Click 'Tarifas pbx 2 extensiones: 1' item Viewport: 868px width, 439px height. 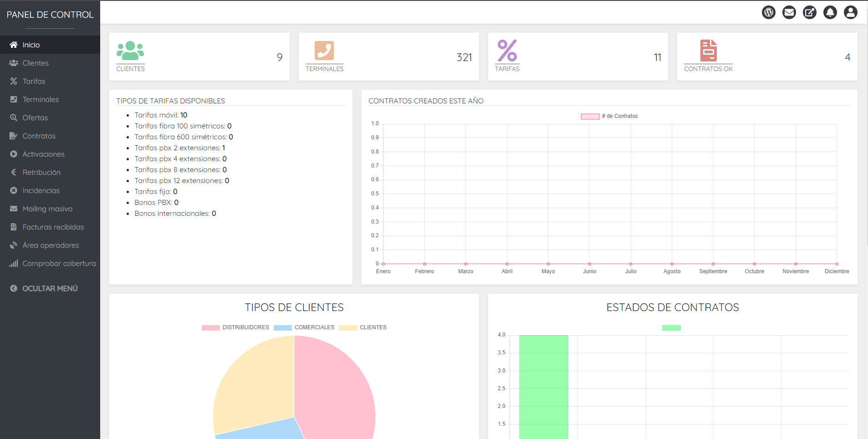[x=179, y=148]
